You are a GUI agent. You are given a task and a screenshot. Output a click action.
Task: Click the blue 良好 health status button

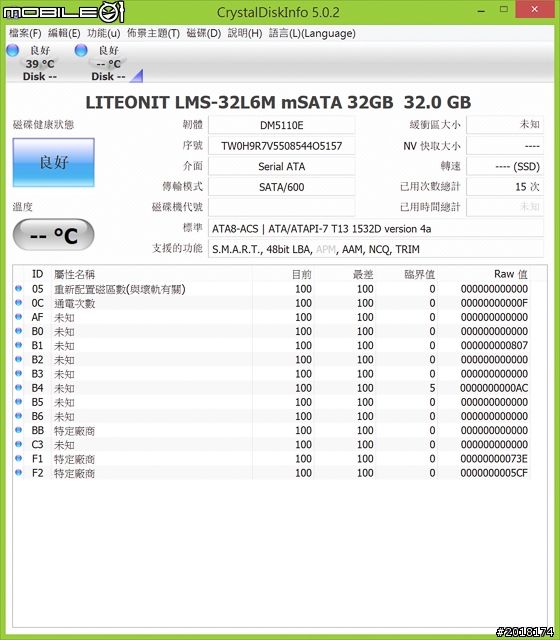tap(53, 162)
